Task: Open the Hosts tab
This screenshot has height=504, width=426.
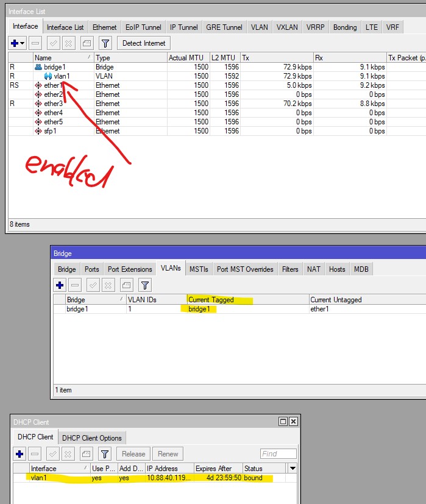Action: (x=337, y=269)
